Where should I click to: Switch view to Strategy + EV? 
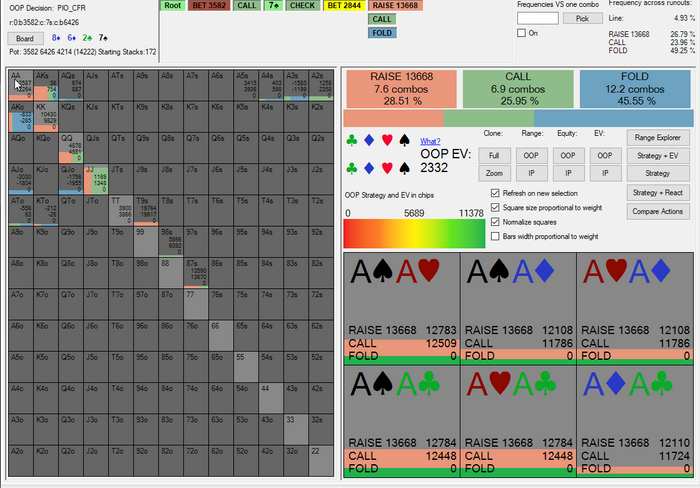[658, 155]
